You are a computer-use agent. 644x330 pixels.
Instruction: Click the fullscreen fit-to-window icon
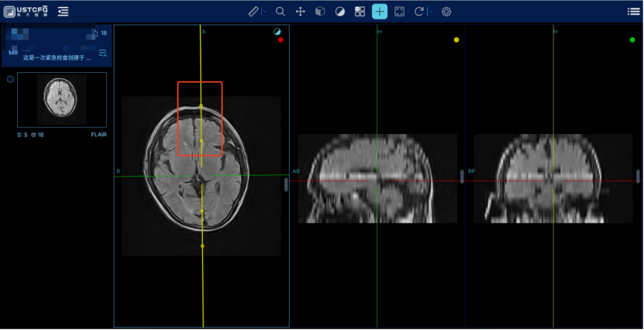(400, 12)
